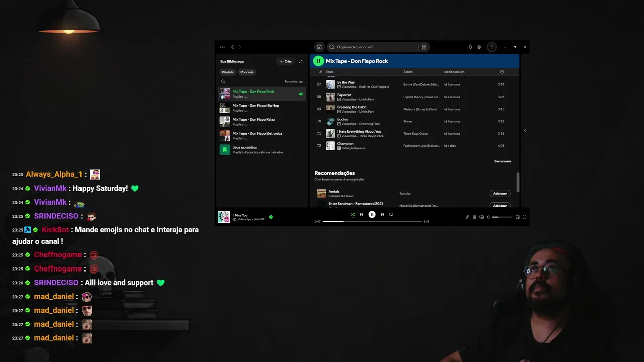Toggle saved checkmark for I Miss You

pyautogui.click(x=271, y=217)
